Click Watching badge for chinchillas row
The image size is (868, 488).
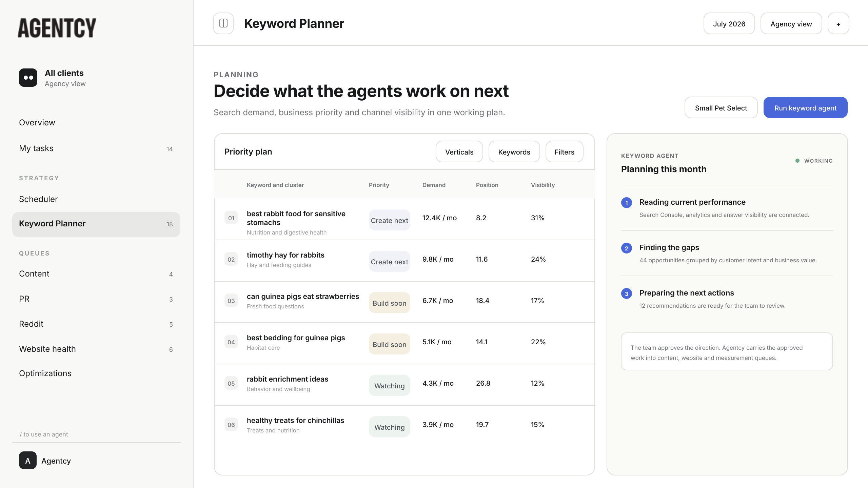(389, 427)
